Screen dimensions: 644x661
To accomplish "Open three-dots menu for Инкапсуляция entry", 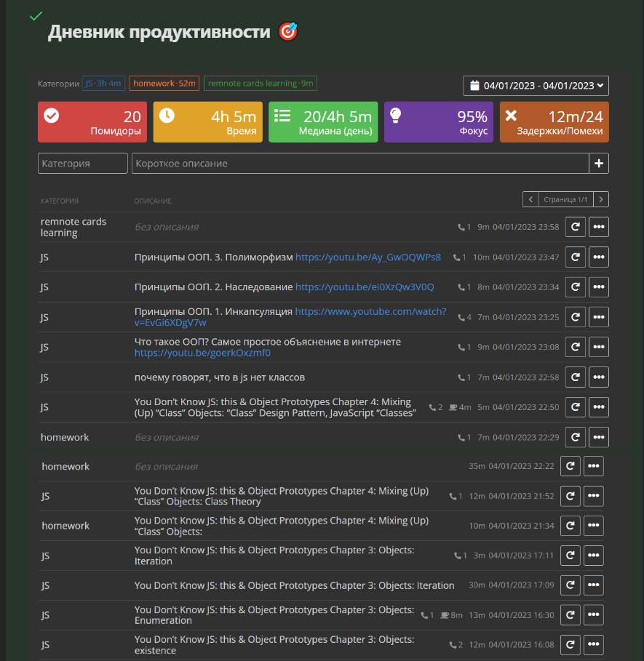I will [x=599, y=317].
